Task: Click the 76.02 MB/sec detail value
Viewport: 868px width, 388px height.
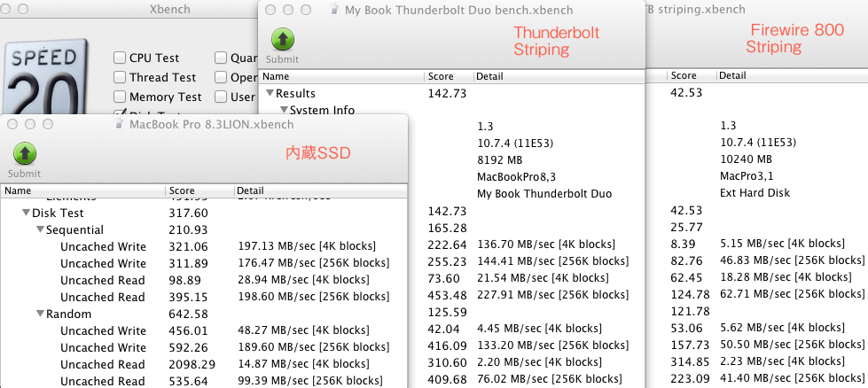Action: click(549, 378)
